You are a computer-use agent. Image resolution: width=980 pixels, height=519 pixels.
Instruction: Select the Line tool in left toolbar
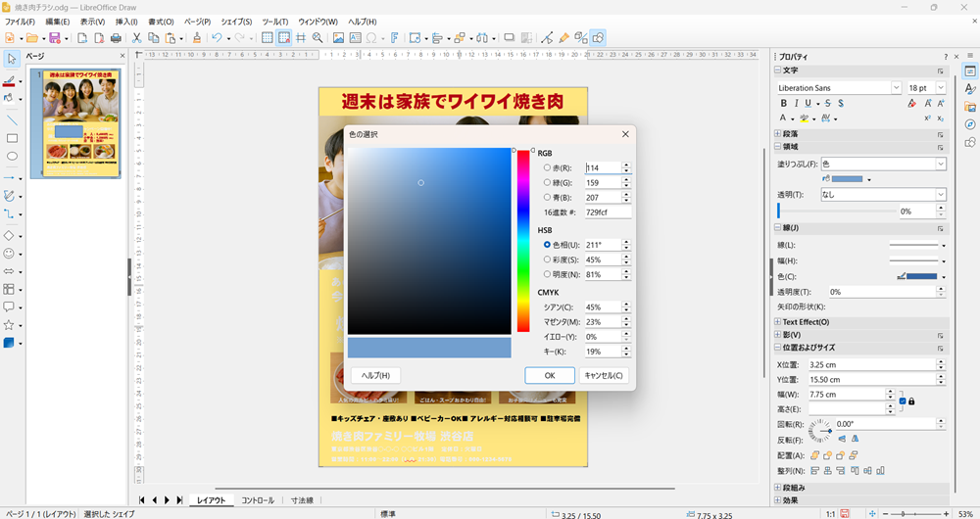pyautogui.click(x=12, y=120)
